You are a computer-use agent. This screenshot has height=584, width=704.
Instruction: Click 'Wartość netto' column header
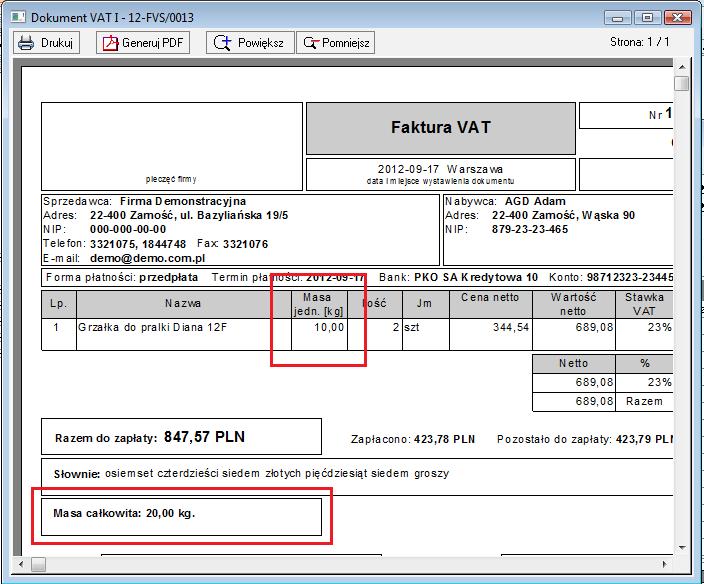[573, 304]
